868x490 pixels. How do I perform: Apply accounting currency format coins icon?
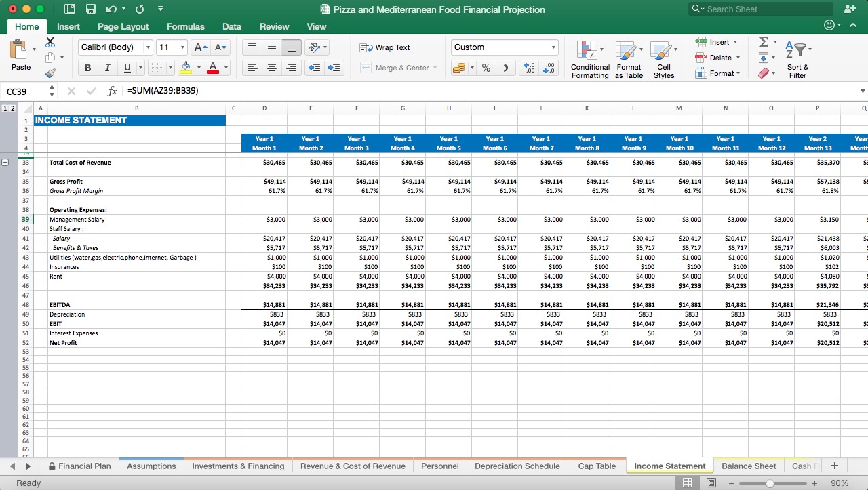click(x=459, y=68)
